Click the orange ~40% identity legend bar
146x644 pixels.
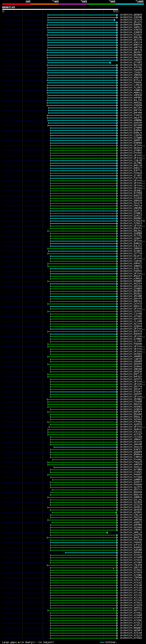[45, 4]
